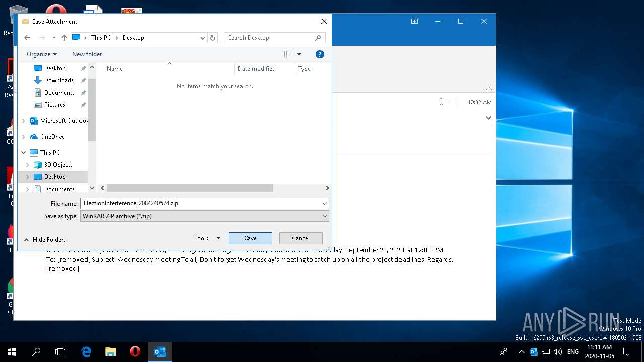This screenshot has height=362, width=644.
Task: Expand address bar previous locations
Action: point(203,38)
